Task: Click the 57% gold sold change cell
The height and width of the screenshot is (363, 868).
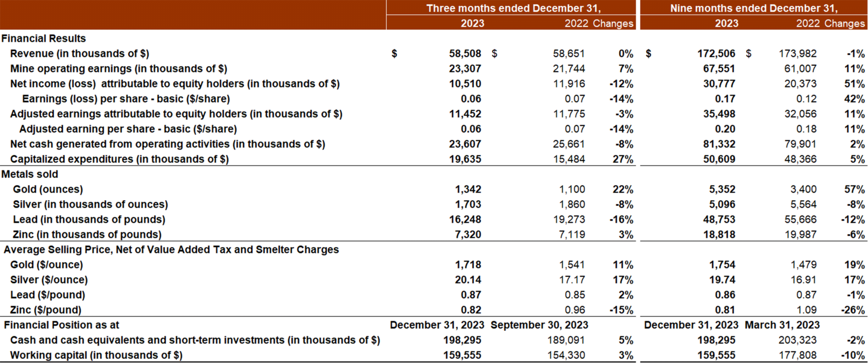Action: tap(854, 190)
